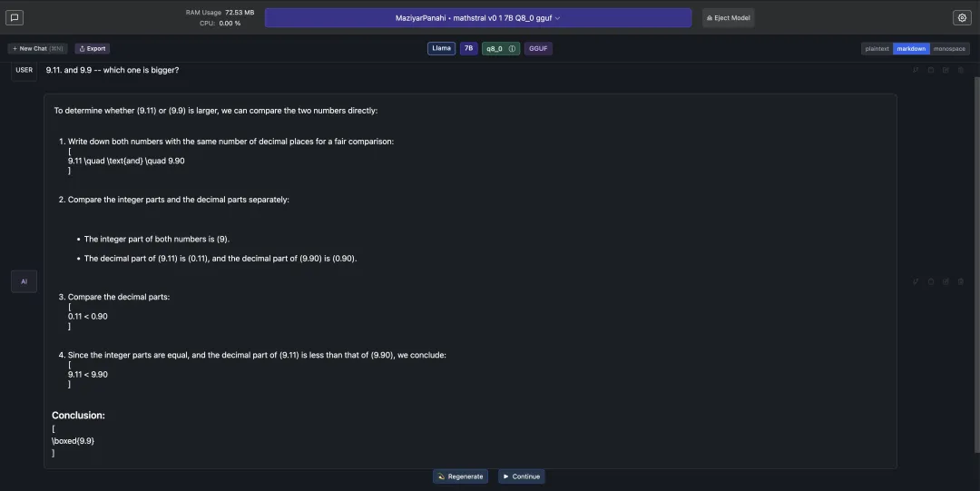Viewport: 980px width, 491px height.
Task: Export the current chat
Action: [x=93, y=48]
